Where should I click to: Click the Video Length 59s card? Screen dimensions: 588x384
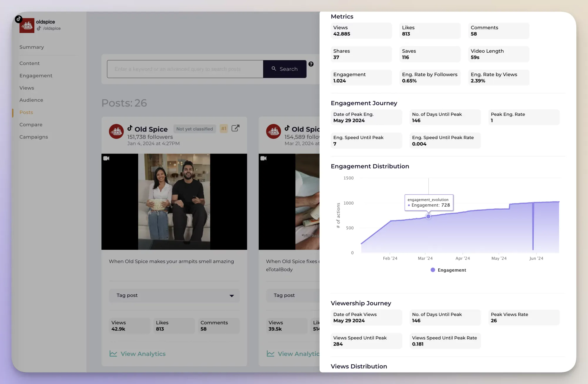[499, 54]
